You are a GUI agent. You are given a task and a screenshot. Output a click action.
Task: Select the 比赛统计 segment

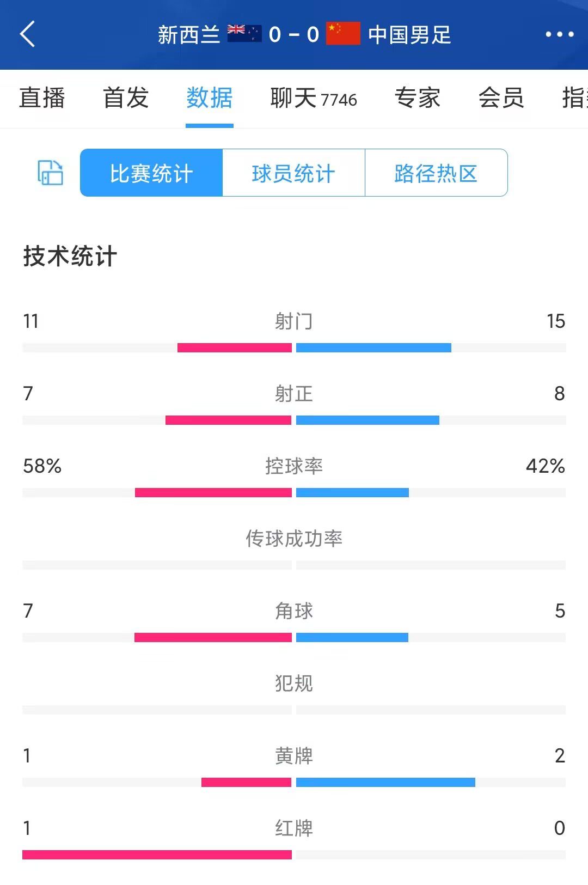point(151,173)
